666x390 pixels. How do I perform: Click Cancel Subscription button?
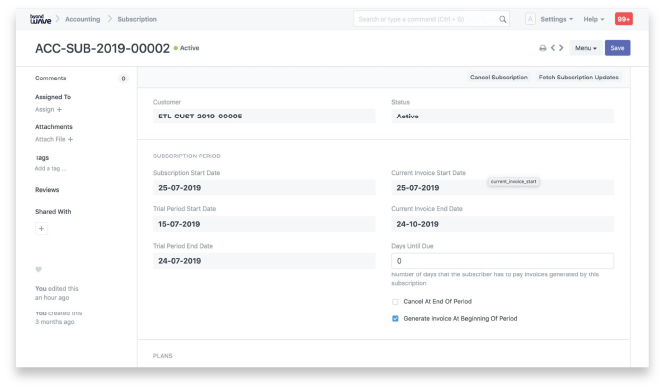point(499,77)
